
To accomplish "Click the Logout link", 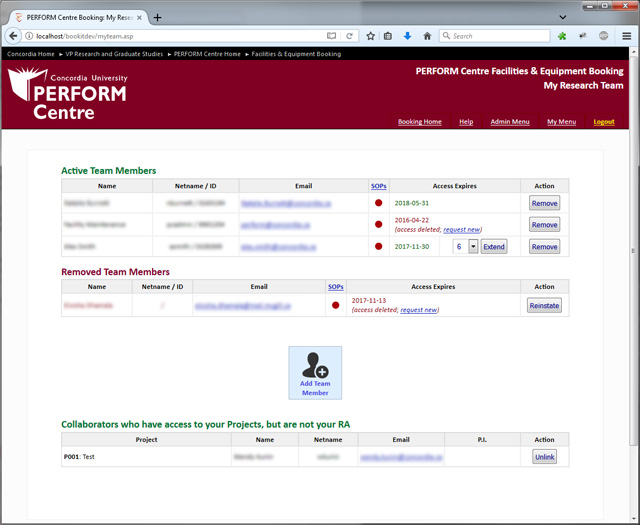I will [x=604, y=122].
